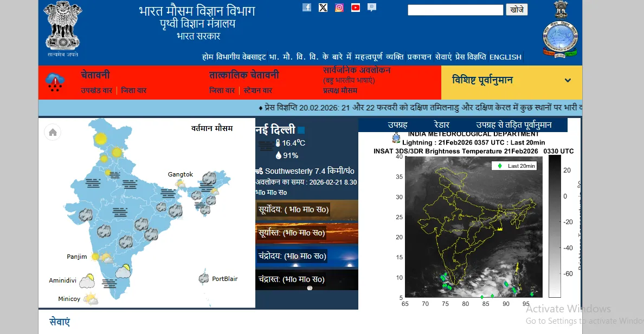Open the YouTube icon in header

click(356, 8)
